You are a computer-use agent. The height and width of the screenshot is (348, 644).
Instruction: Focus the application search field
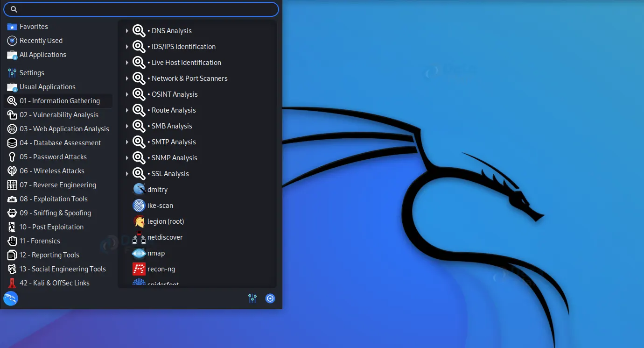[141, 9]
